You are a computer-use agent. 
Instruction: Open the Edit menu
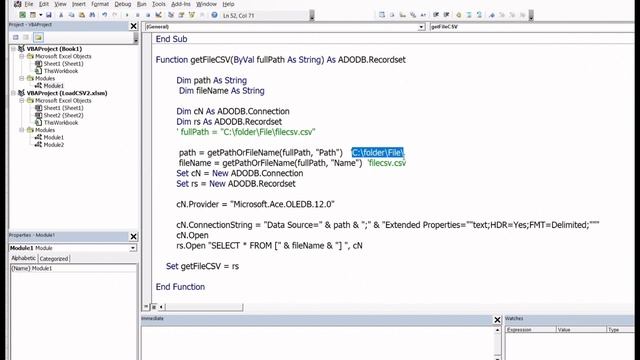[x=44, y=4]
